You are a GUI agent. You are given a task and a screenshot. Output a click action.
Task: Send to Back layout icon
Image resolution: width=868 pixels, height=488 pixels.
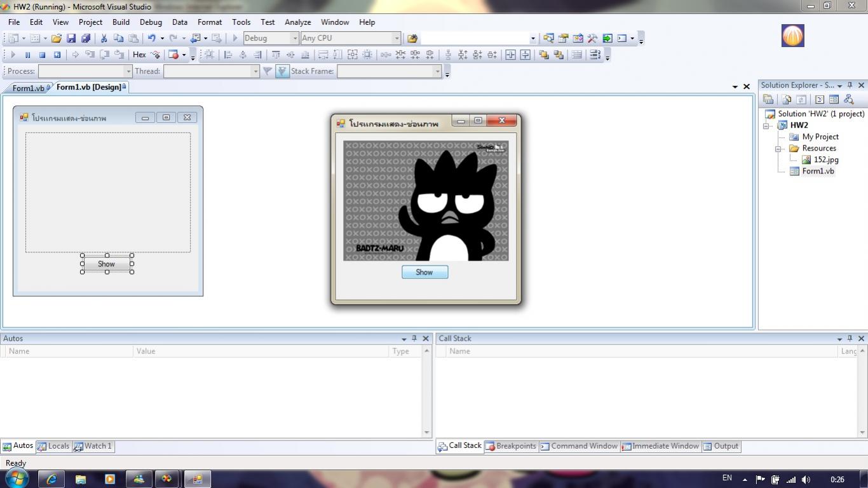(559, 55)
